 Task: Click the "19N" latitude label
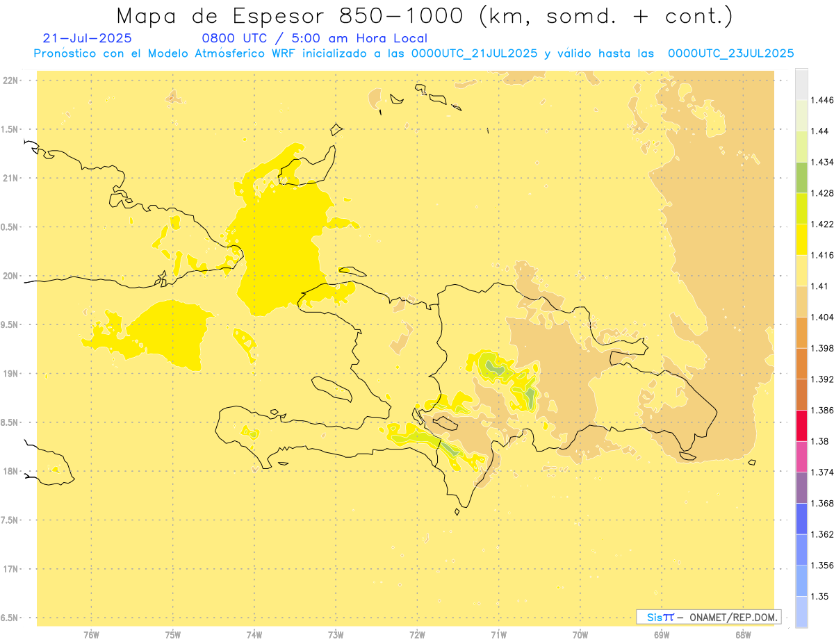[10, 374]
